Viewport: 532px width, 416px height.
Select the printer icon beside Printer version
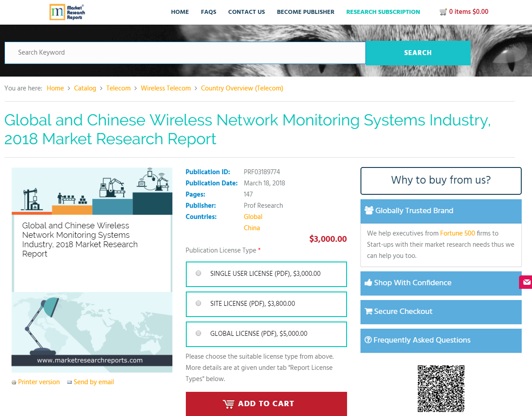(x=13, y=382)
